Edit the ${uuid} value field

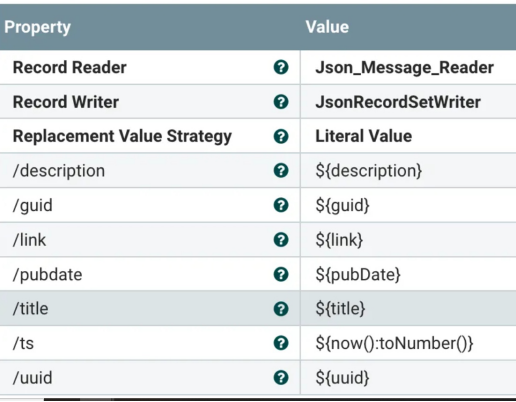408,378
